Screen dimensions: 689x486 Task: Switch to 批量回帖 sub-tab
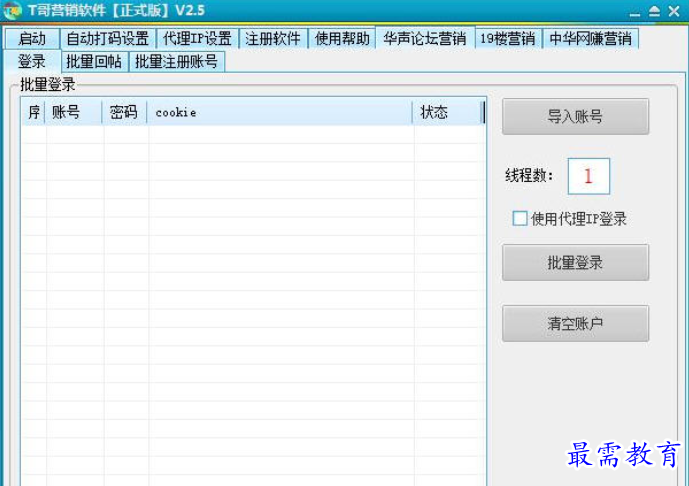[x=94, y=62]
